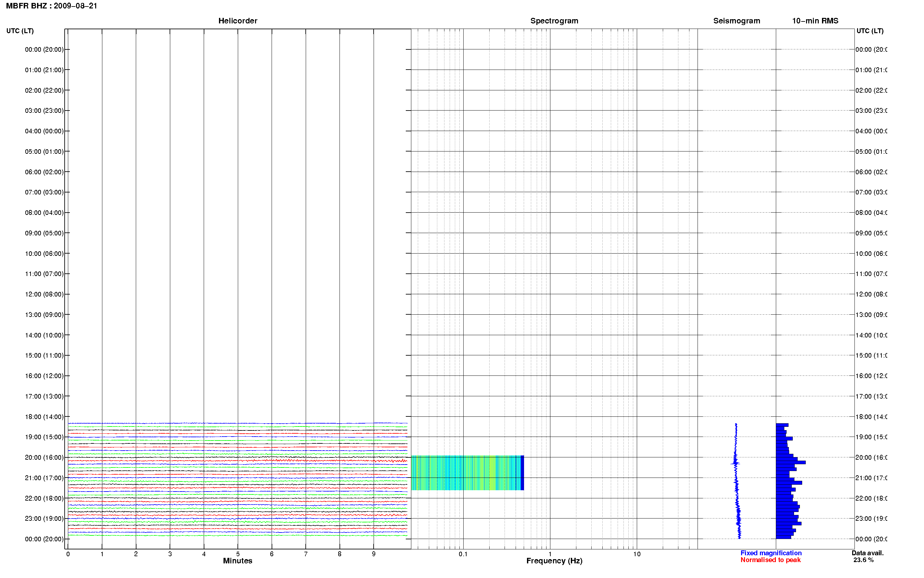Image resolution: width=924 pixels, height=578 pixels.
Task: Select the '10-min RMS' panel heading
Action: point(815,21)
